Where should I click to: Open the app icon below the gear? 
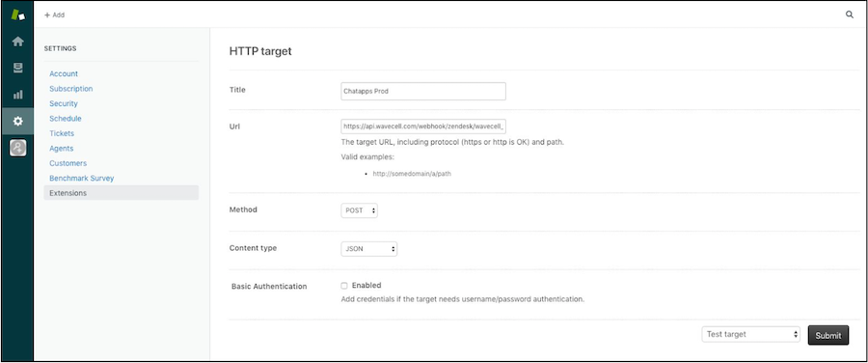point(17,148)
